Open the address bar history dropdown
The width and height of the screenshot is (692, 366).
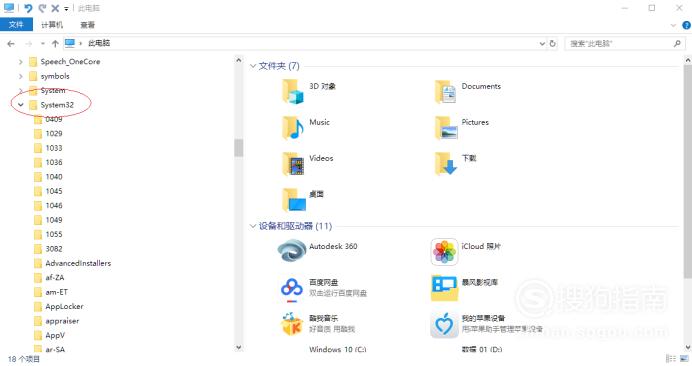(542, 43)
